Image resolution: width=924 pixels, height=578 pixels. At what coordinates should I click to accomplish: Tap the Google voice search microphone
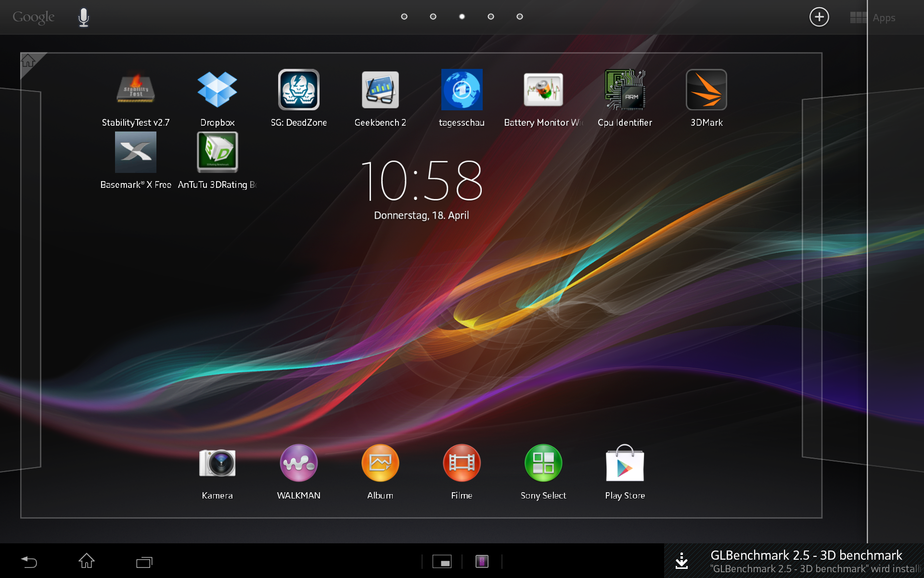point(84,17)
